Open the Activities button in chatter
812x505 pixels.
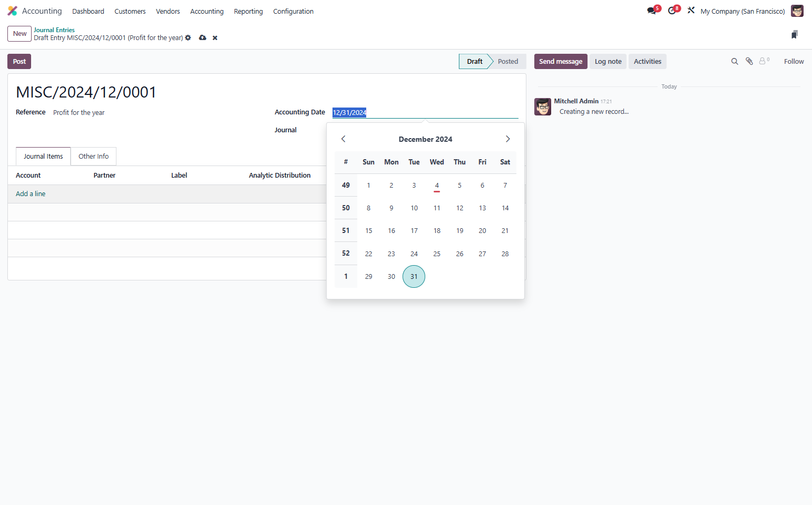[x=648, y=62]
